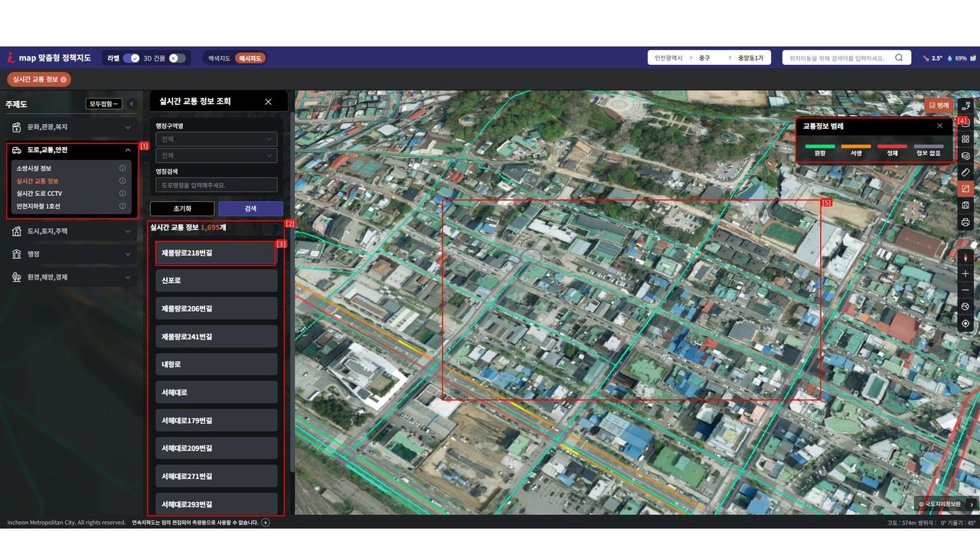Click the 검색 search button
The width and height of the screenshot is (980, 551).
click(x=250, y=209)
